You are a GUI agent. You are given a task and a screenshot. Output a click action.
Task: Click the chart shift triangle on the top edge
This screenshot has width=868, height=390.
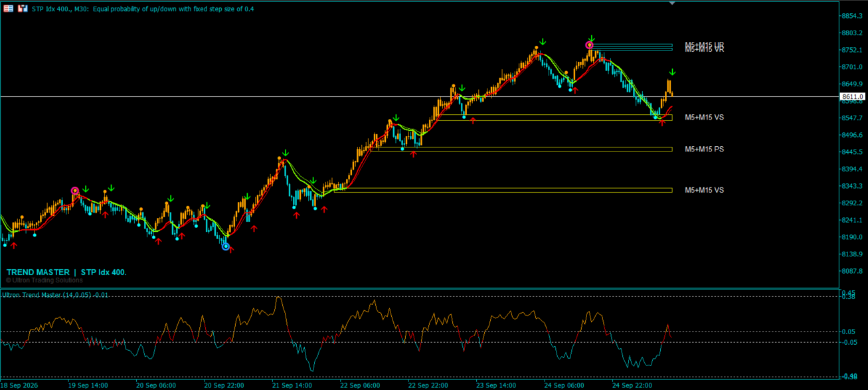pos(672,3)
